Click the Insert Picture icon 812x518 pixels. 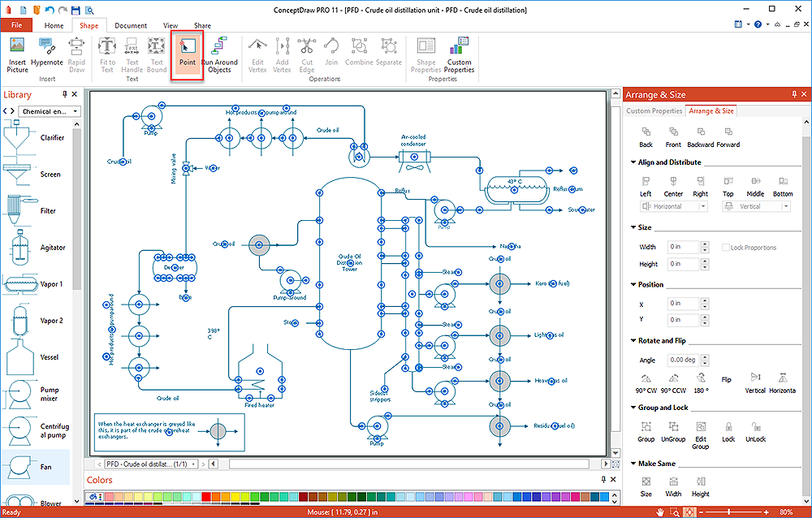tap(17, 47)
